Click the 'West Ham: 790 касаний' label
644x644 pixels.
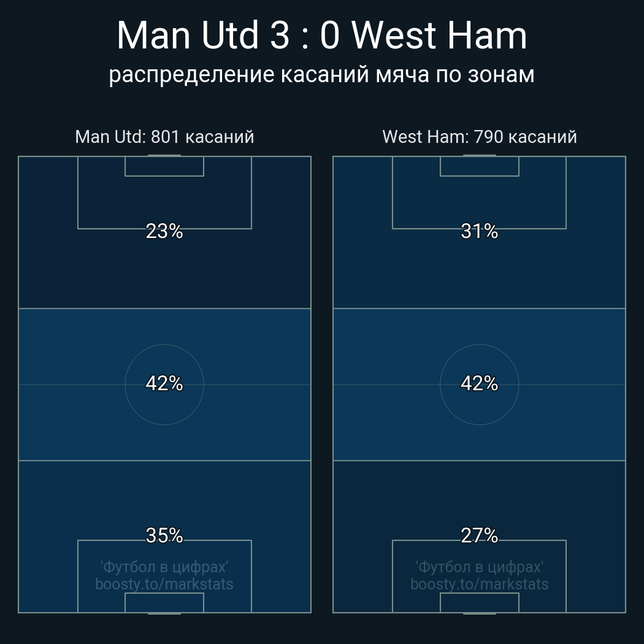point(480,136)
